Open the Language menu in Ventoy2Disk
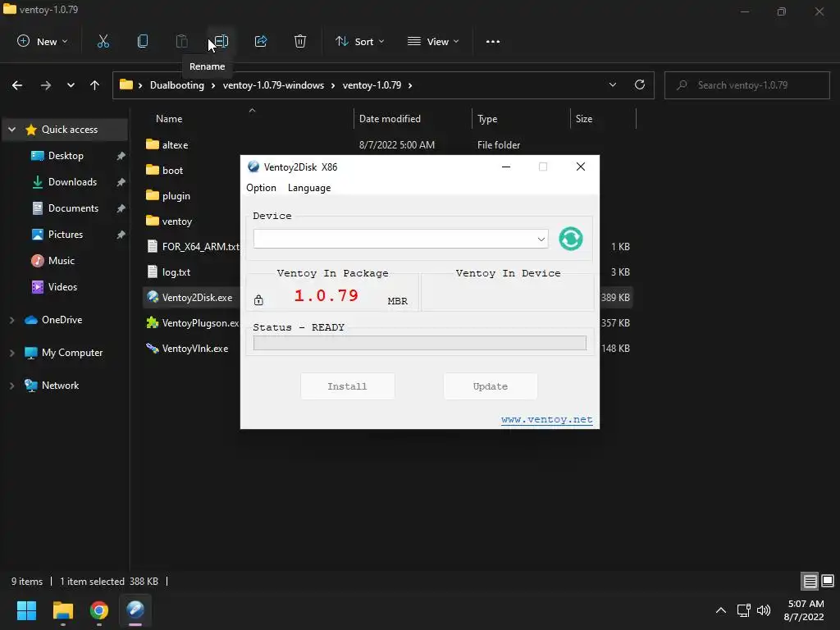This screenshot has height=630, width=840. tap(309, 188)
